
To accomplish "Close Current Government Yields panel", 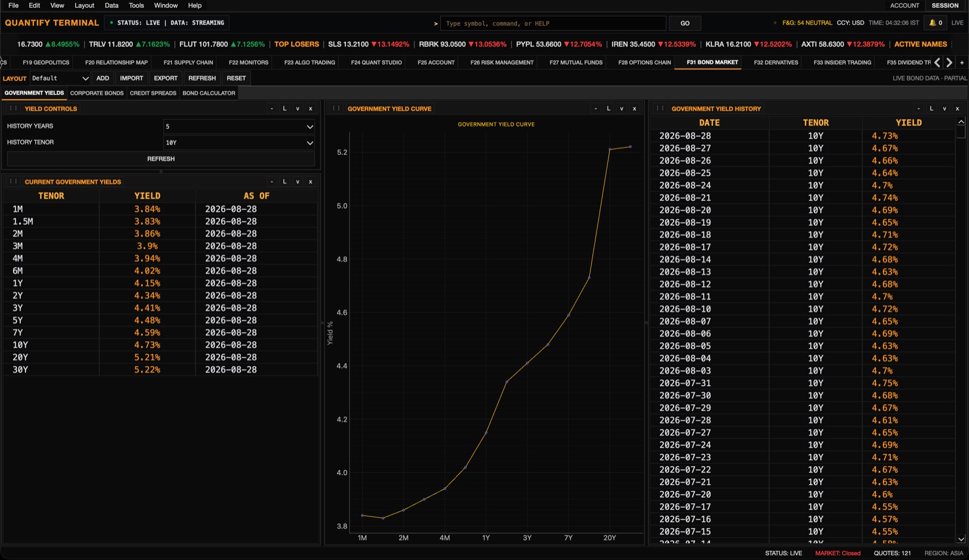I will pyautogui.click(x=311, y=182).
